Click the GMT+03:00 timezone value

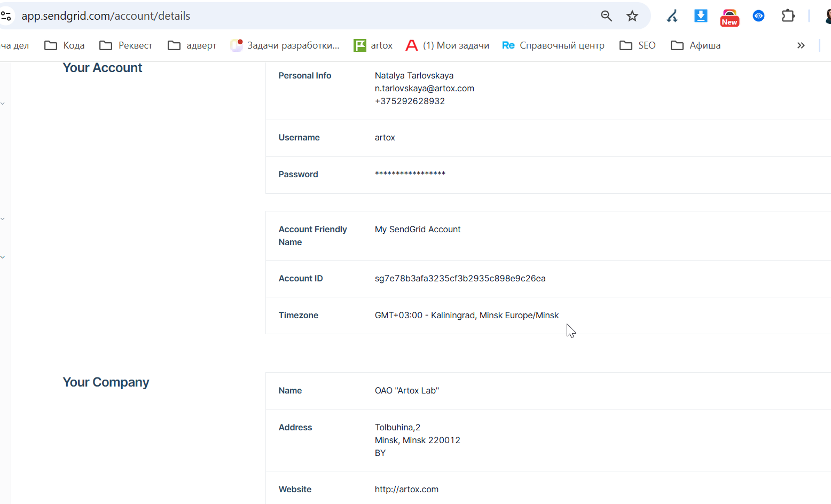pos(467,315)
